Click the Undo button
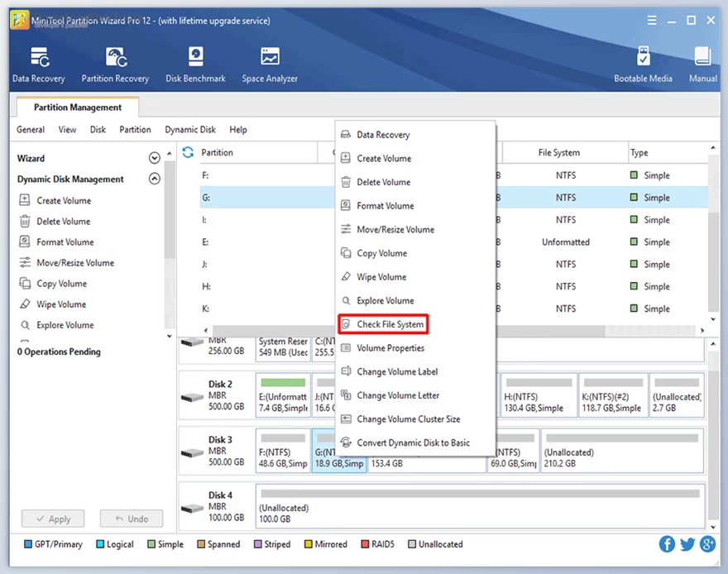Image resolution: width=728 pixels, height=574 pixels. point(132,519)
